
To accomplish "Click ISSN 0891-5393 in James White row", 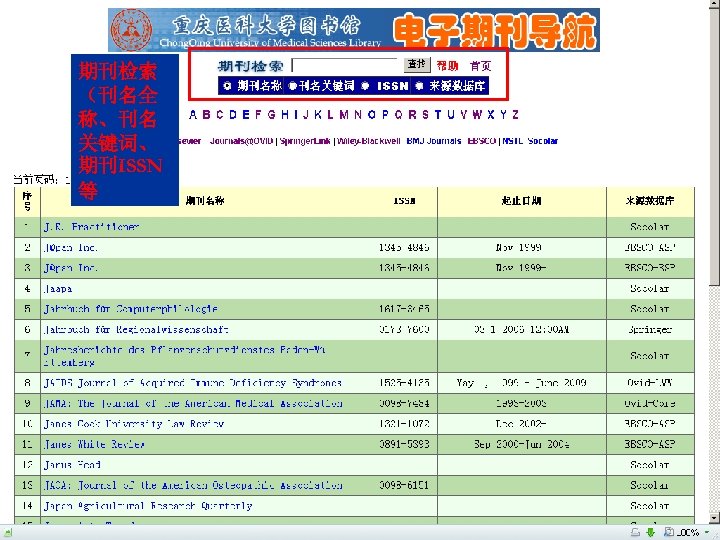I will pos(404,444).
